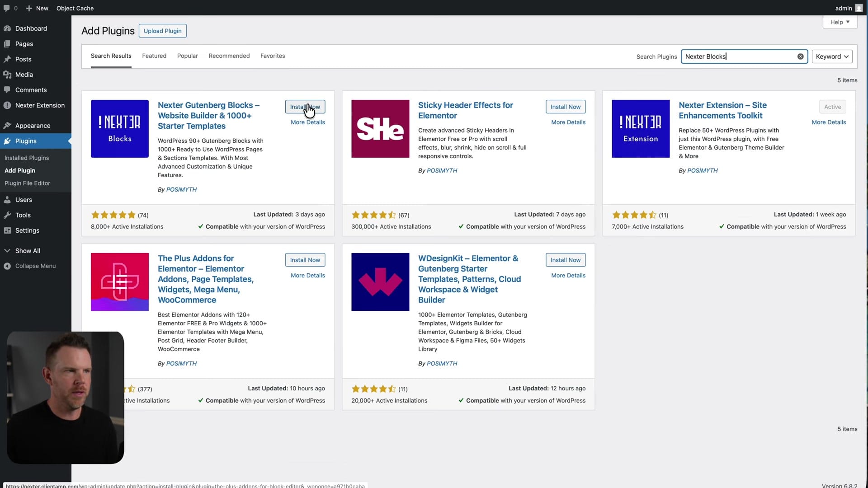The width and height of the screenshot is (868, 488).
Task: Switch to the Featured tab
Action: (x=154, y=56)
